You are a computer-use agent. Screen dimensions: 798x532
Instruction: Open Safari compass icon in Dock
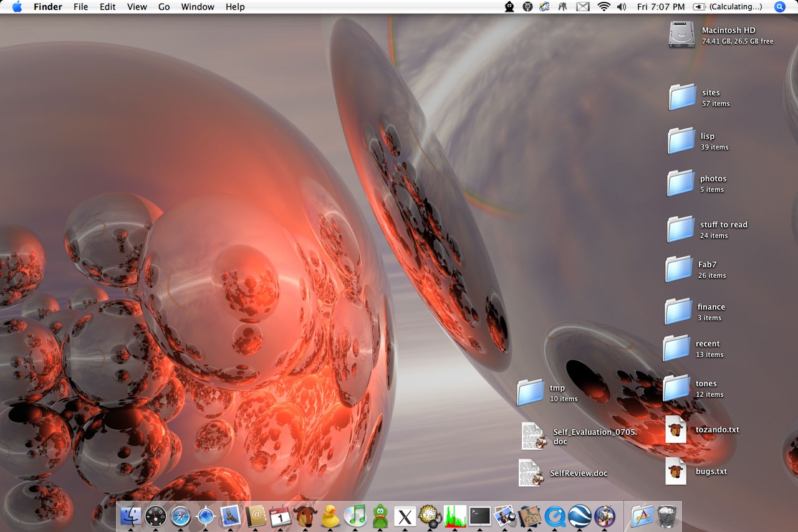coord(181,516)
